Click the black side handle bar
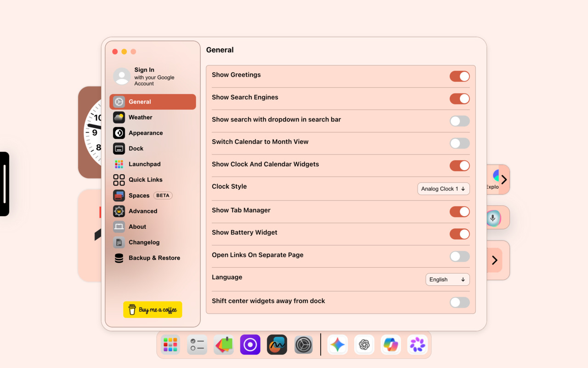The image size is (588, 368). point(5,184)
